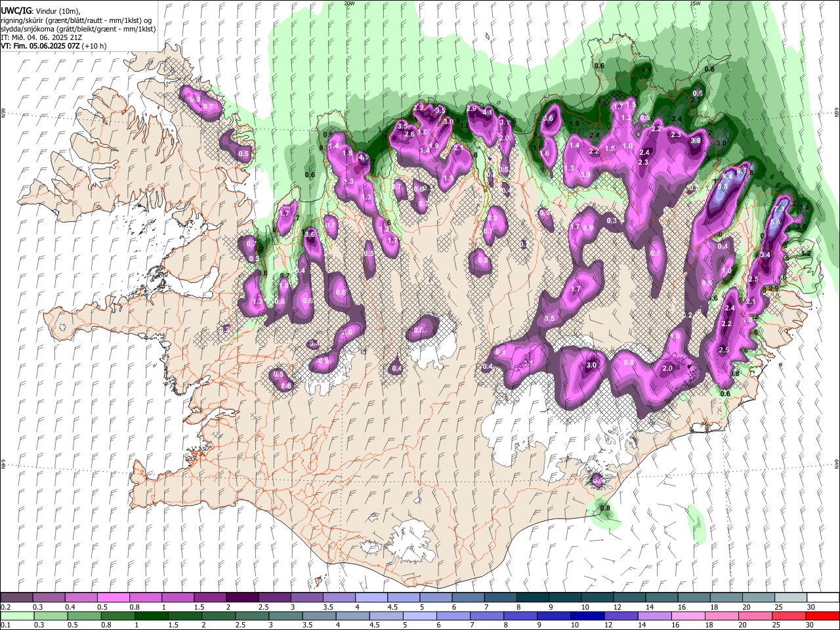Select the rigning/skúrir description line
The width and height of the screenshot is (840, 630).
pyautogui.click(x=77, y=20)
